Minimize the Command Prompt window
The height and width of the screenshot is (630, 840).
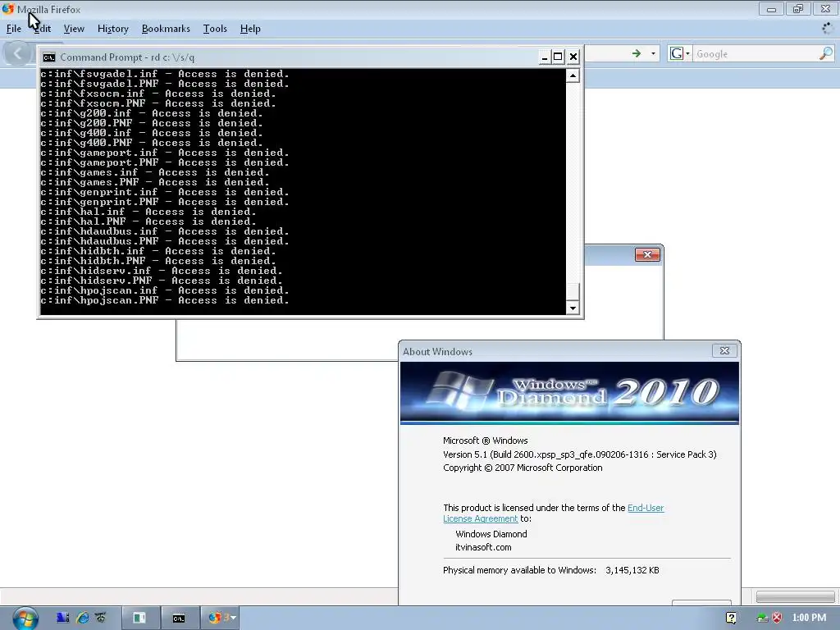[545, 57]
